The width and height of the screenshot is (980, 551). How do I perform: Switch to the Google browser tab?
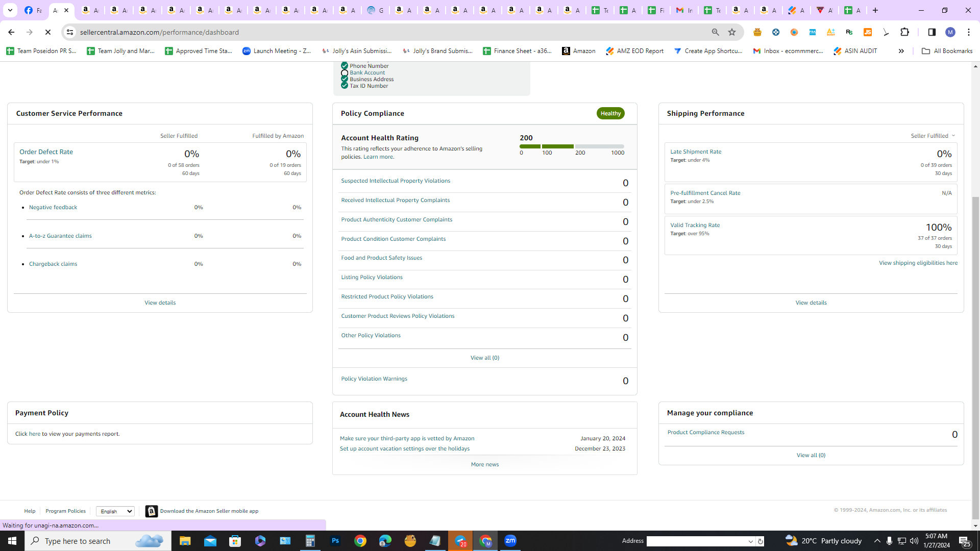tap(376, 10)
